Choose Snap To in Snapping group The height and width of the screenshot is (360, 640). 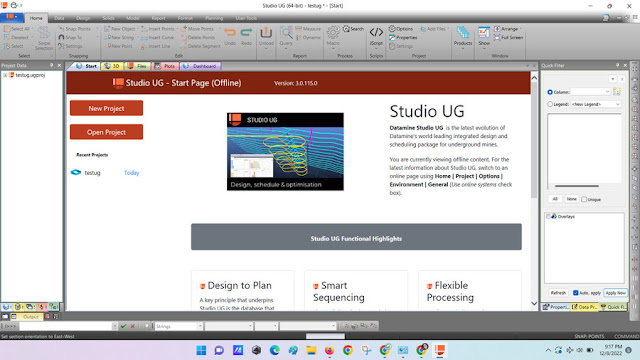pyautogui.click(x=70, y=38)
